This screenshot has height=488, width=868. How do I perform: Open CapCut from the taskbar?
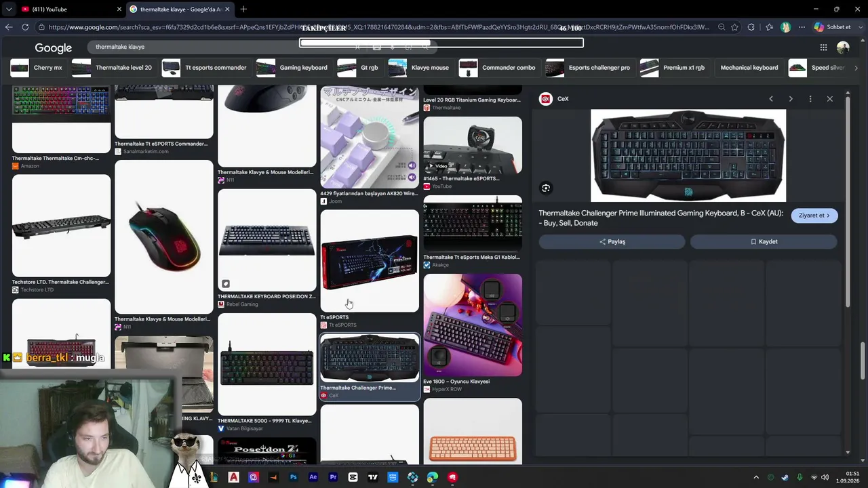(353, 477)
